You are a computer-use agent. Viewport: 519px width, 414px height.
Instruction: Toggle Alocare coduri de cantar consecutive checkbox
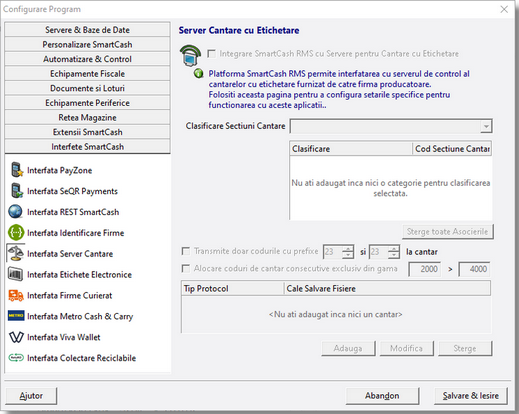[185, 268]
